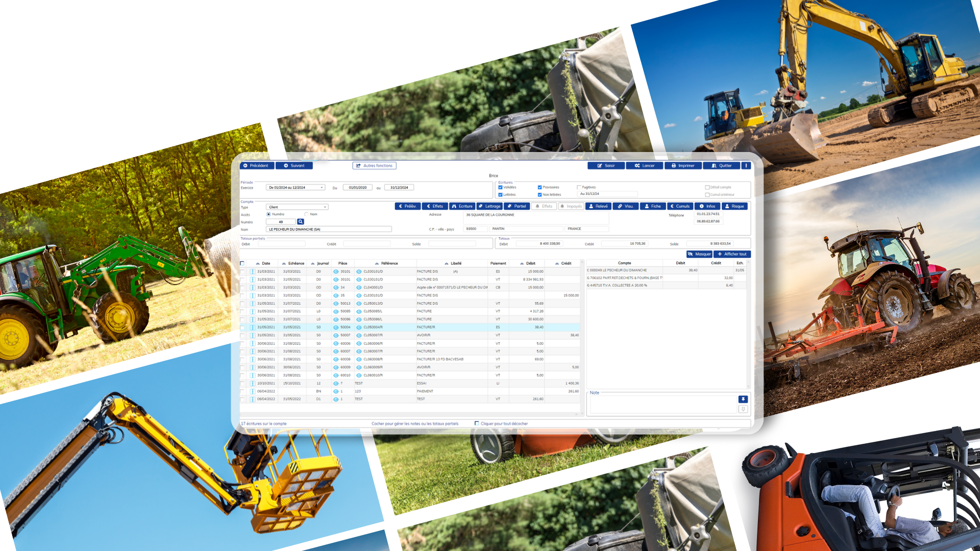Uncheck the Provisoires checkbox
Screen dimensions: 980x551
[540, 187]
